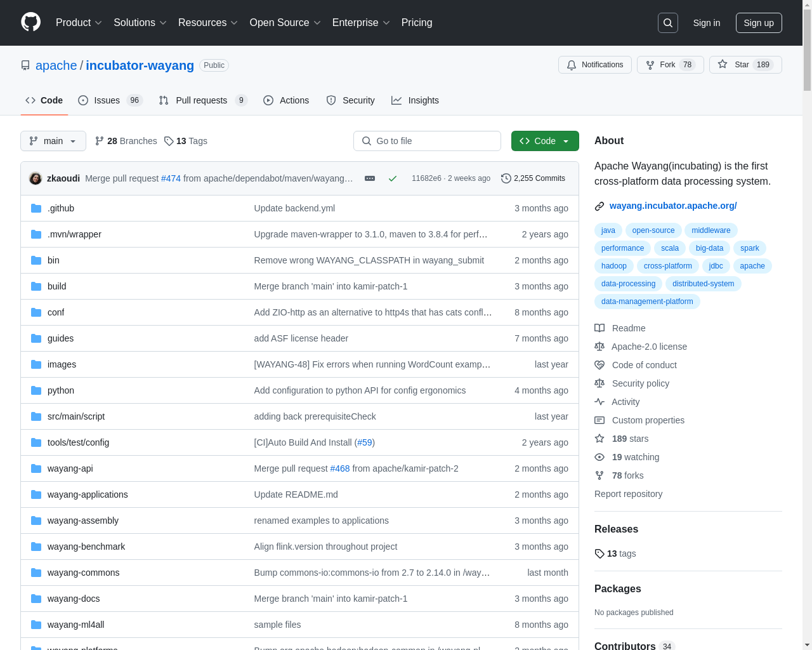Click the eye icon next to 19 watching
The image size is (812, 650).
coord(599,457)
